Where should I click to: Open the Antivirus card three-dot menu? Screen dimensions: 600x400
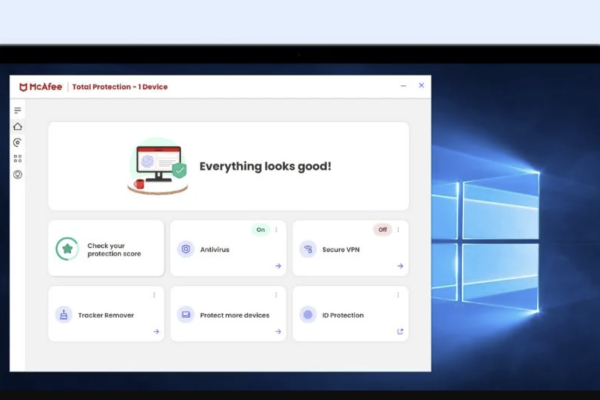276,229
